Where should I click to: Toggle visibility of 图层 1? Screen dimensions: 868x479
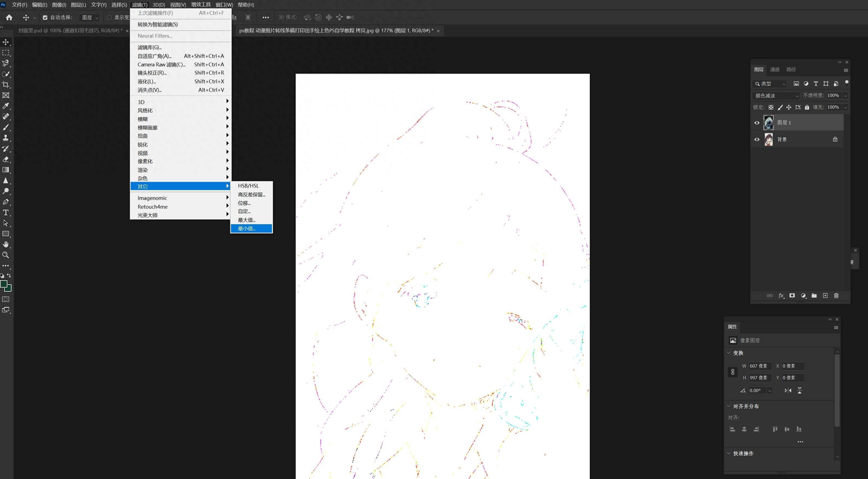[x=757, y=122]
